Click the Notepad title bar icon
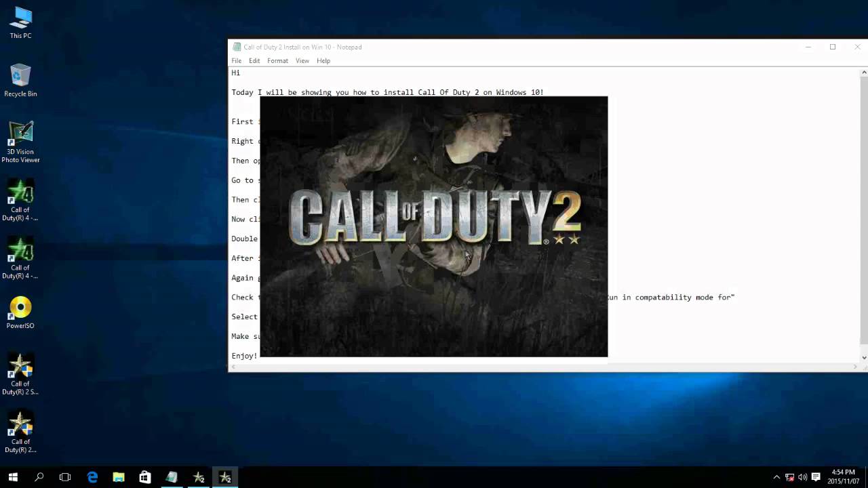This screenshot has width=868, height=488. click(x=237, y=47)
